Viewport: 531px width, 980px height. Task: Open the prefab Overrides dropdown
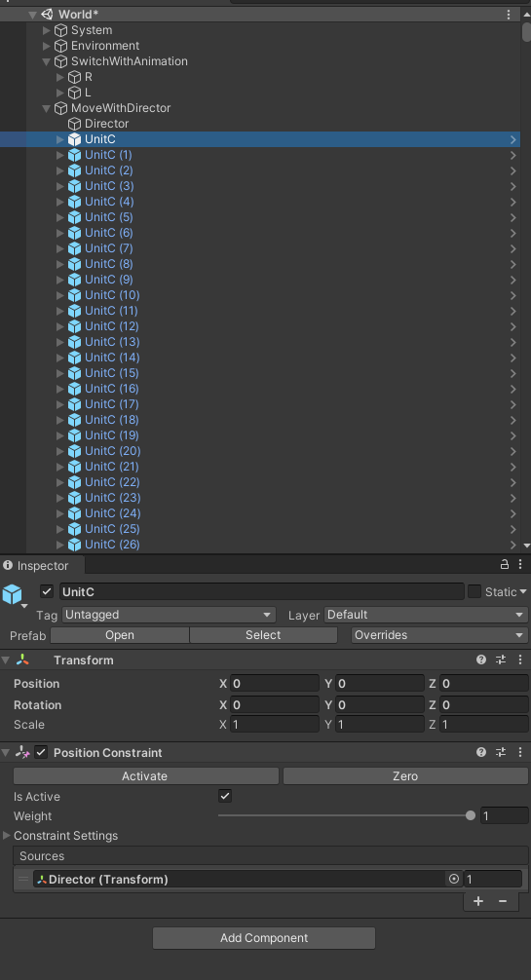tap(440, 635)
